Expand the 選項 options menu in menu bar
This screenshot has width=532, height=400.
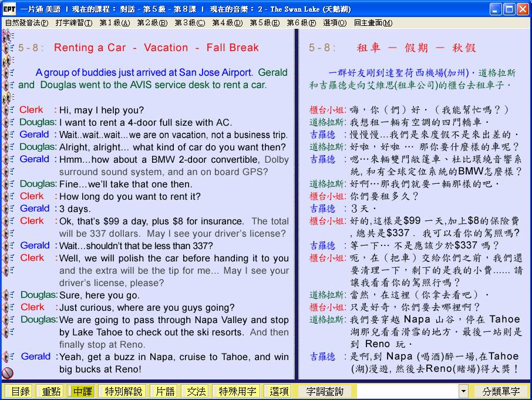tap(334, 23)
